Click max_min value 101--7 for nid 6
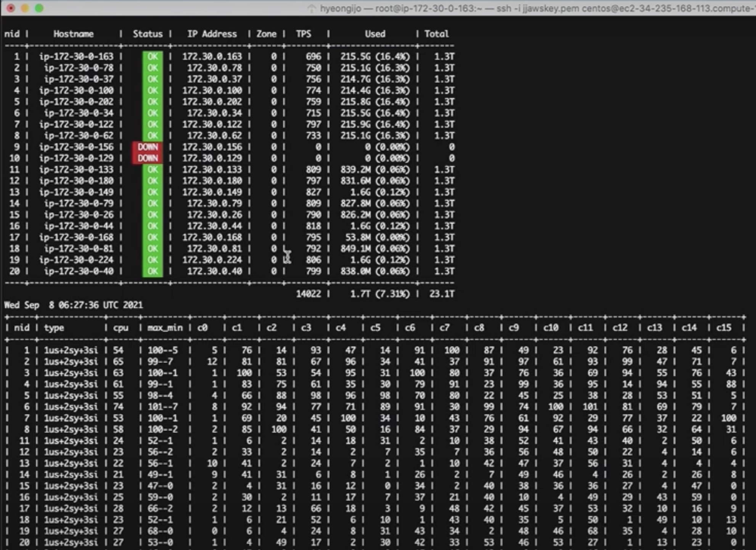This screenshot has height=550, width=756. (162, 407)
